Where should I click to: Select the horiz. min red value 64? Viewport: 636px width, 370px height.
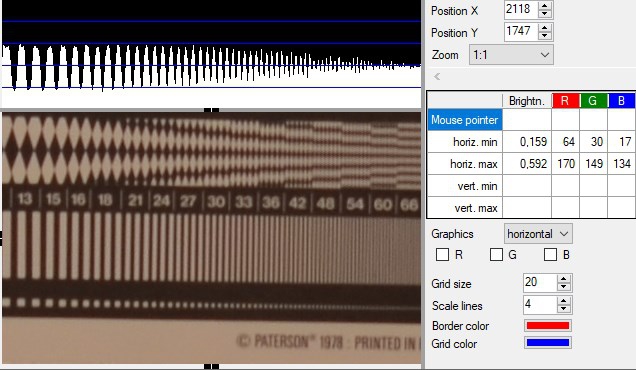565,142
